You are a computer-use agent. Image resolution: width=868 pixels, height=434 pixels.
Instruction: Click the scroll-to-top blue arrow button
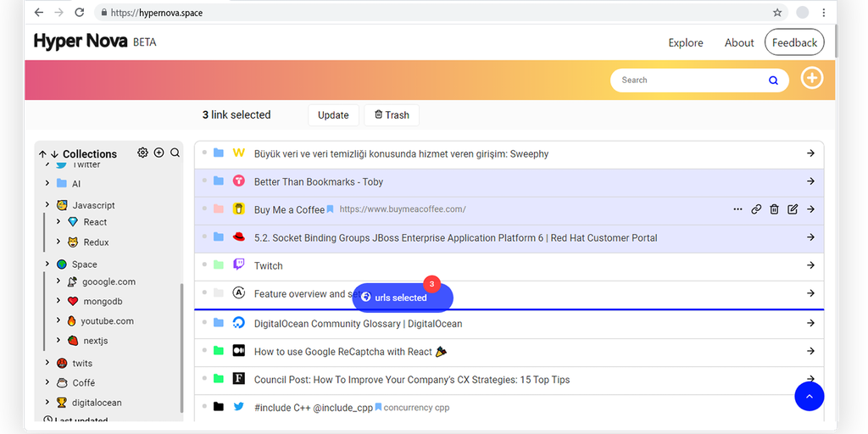point(809,396)
